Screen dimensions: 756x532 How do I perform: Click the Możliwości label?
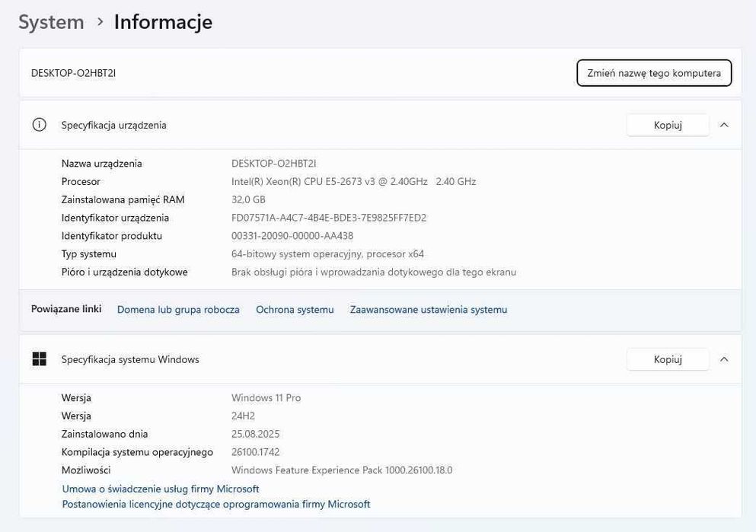coord(86,470)
